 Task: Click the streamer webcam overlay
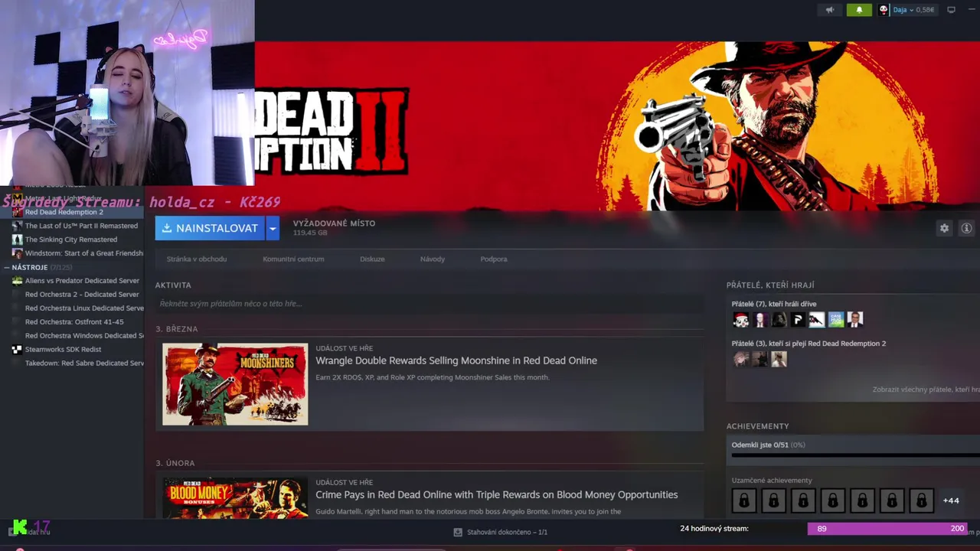[x=127, y=93]
